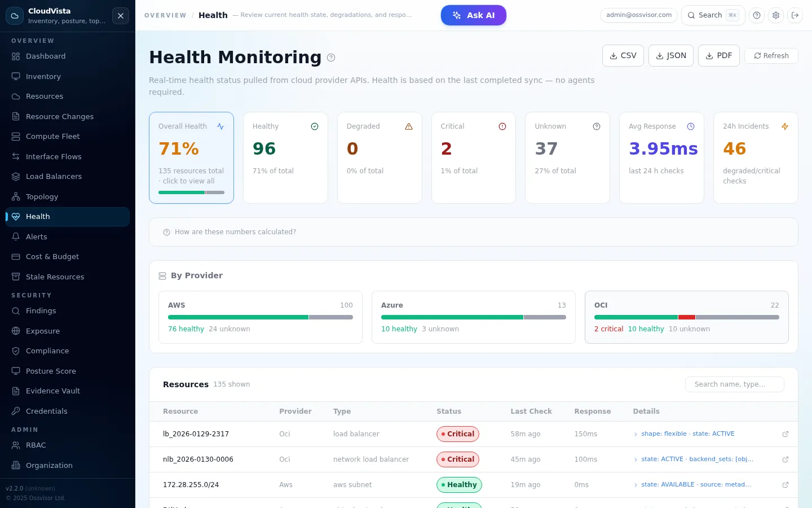This screenshot has width=812, height=508.
Task: Click the Unknown question mark icon
Action: click(x=597, y=126)
